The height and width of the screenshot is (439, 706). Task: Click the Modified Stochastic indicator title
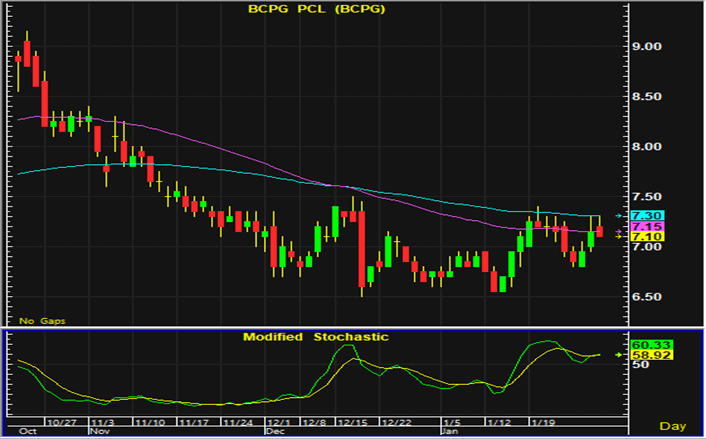click(315, 337)
